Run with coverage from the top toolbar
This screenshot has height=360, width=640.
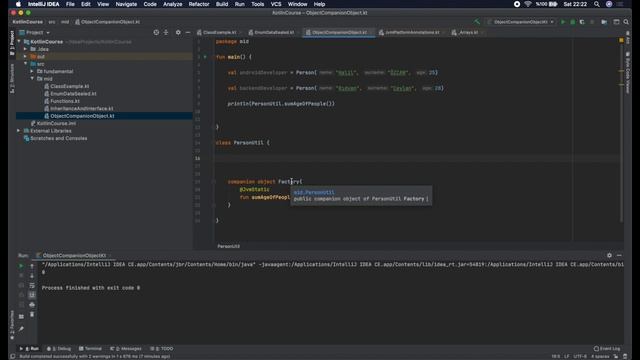click(x=582, y=22)
